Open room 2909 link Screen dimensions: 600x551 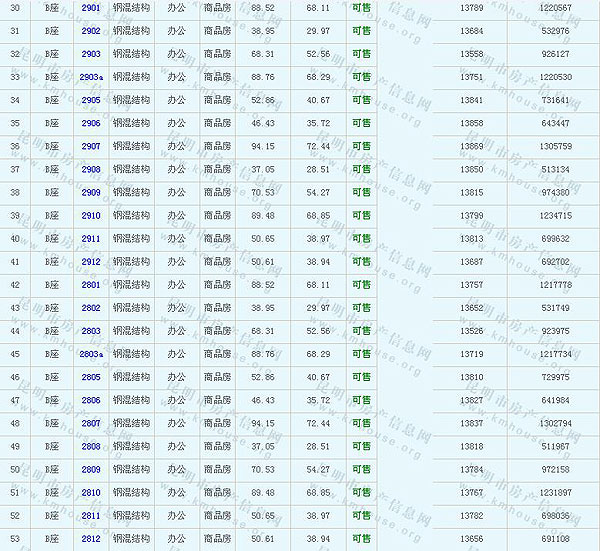coord(91,192)
